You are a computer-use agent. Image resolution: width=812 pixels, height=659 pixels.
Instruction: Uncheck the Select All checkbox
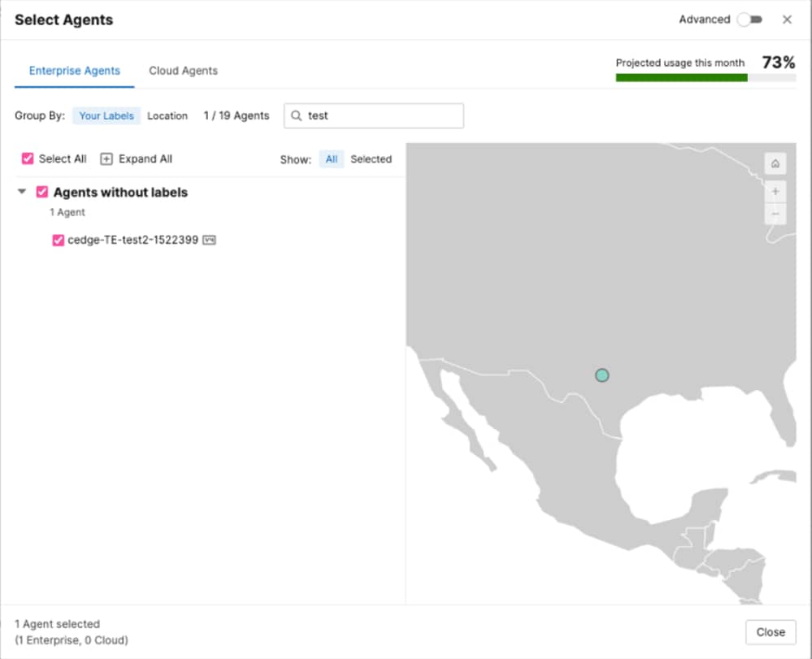click(28, 159)
